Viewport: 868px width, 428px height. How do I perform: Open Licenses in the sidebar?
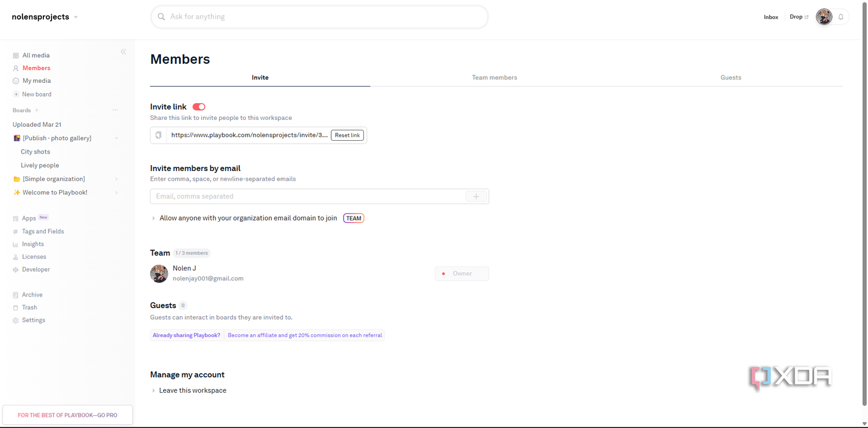pyautogui.click(x=34, y=257)
